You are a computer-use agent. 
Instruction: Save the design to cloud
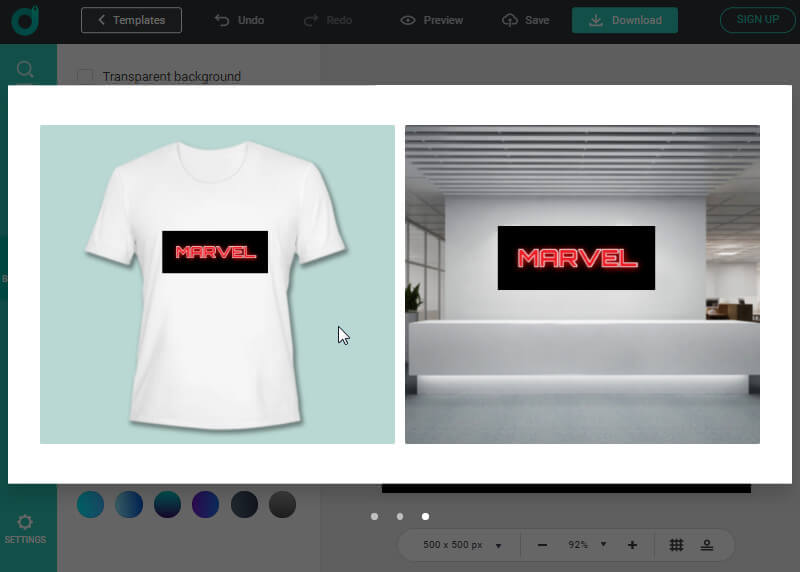point(525,20)
